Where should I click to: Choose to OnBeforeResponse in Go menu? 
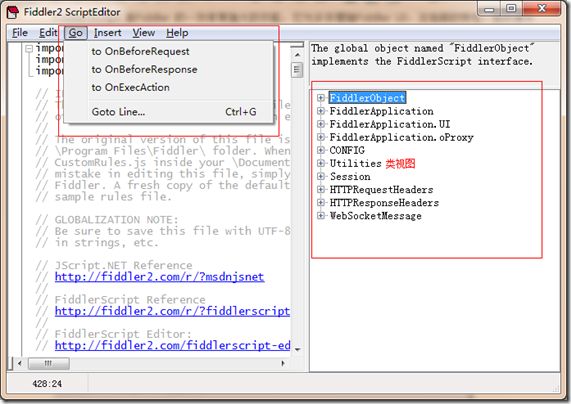coord(169,69)
